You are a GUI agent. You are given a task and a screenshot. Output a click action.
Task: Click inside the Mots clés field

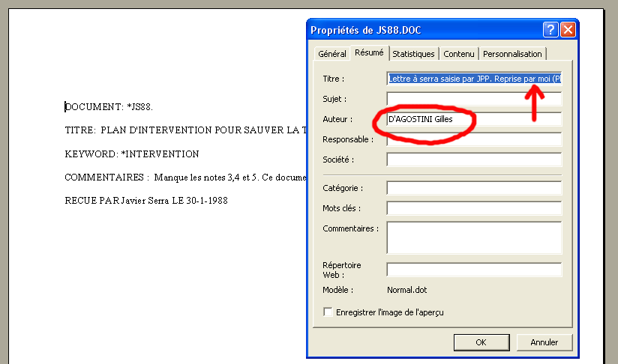pos(474,208)
